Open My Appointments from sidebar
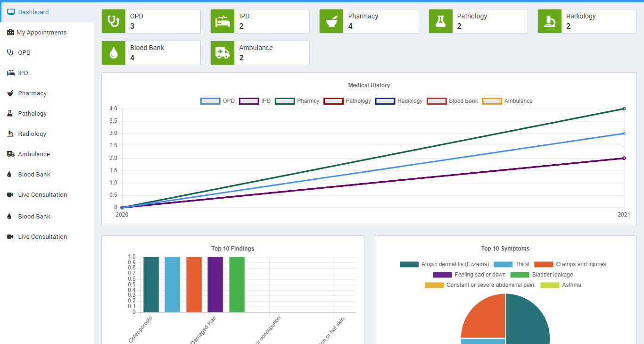Viewport: 644px width, 344px height. [x=41, y=33]
